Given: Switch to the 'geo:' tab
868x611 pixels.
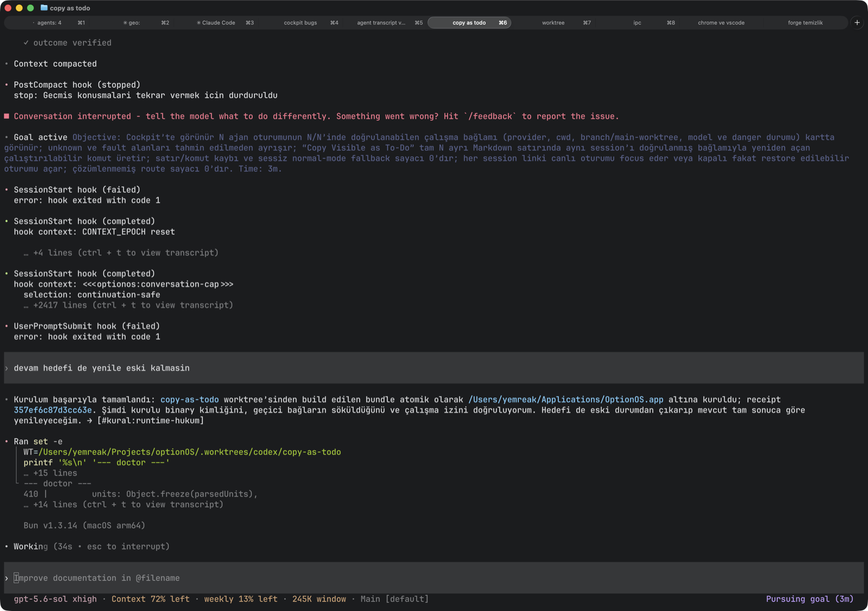Looking at the screenshot, I should [132, 23].
